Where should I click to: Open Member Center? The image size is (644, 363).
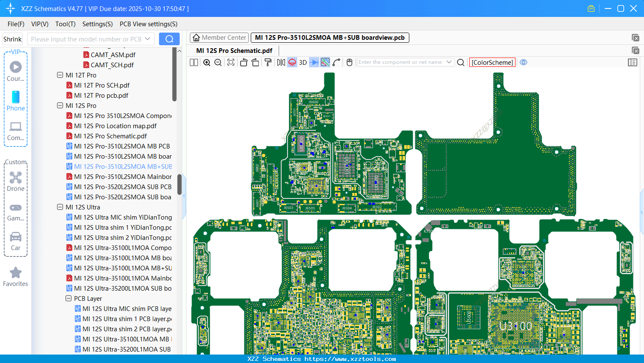[219, 37]
